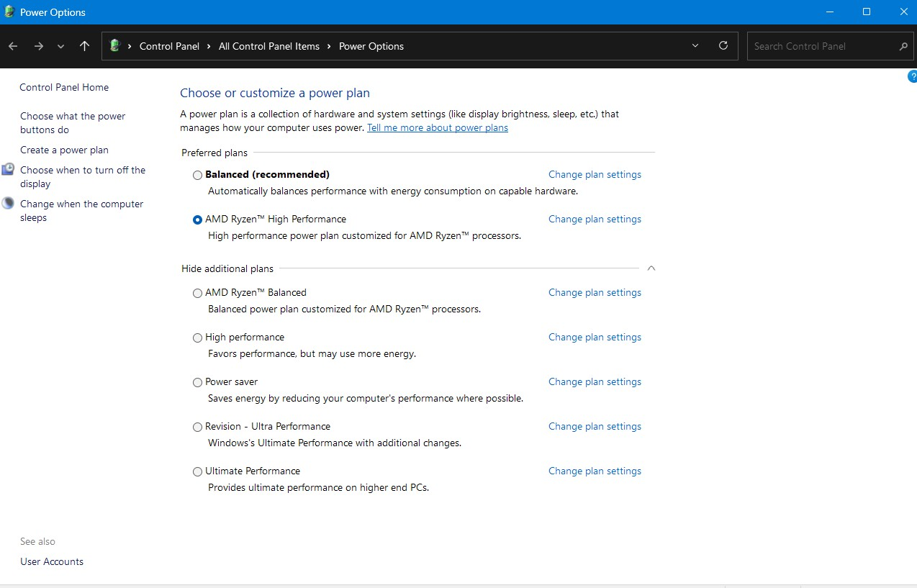
Task: Open Choose when to turn off the display
Action: (x=83, y=177)
